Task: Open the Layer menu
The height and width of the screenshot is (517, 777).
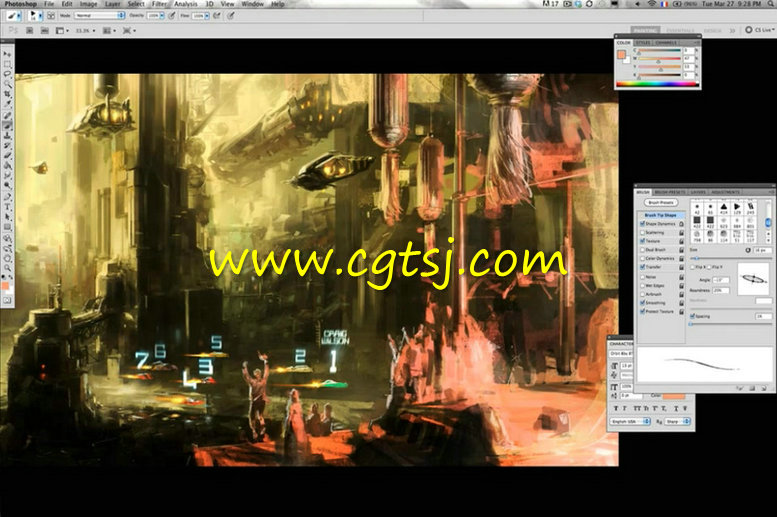Action: [x=112, y=3]
